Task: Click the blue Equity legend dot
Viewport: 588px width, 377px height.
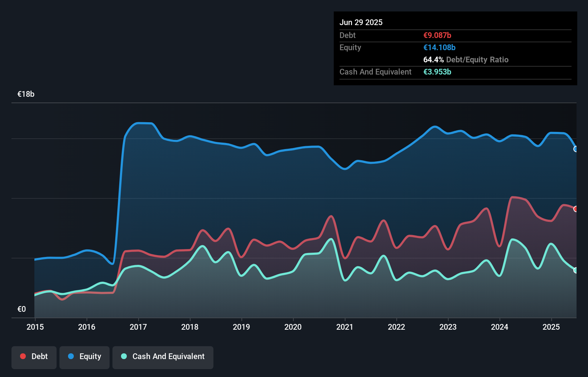Action: (x=71, y=356)
